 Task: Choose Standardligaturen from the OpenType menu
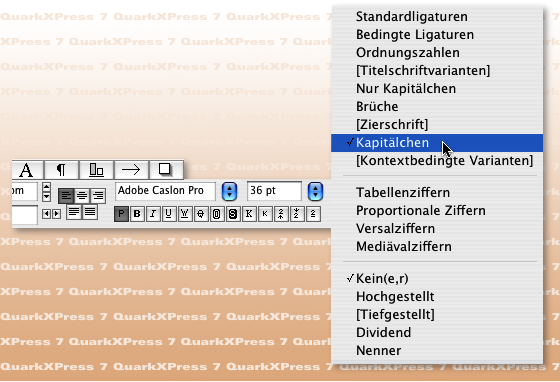pyautogui.click(x=437, y=17)
